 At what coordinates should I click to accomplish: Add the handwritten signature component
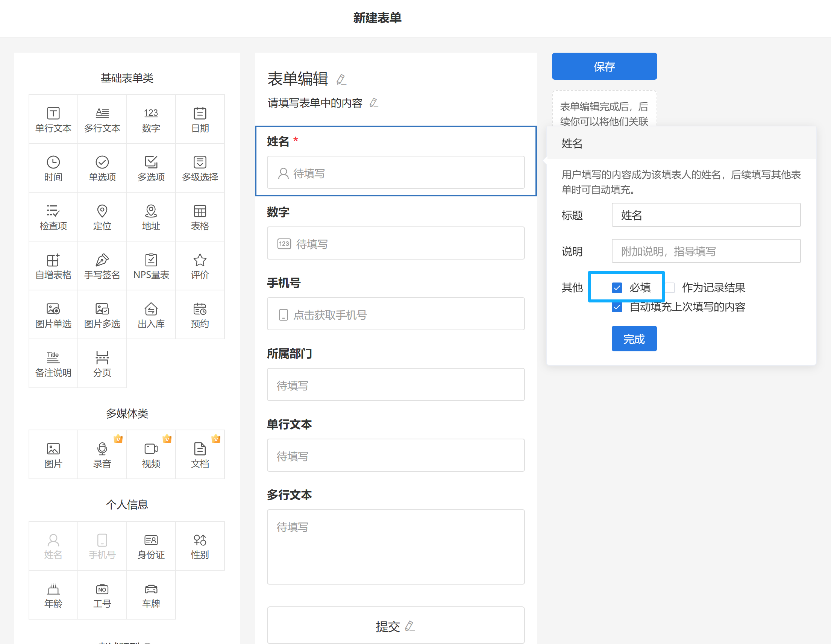[102, 266]
